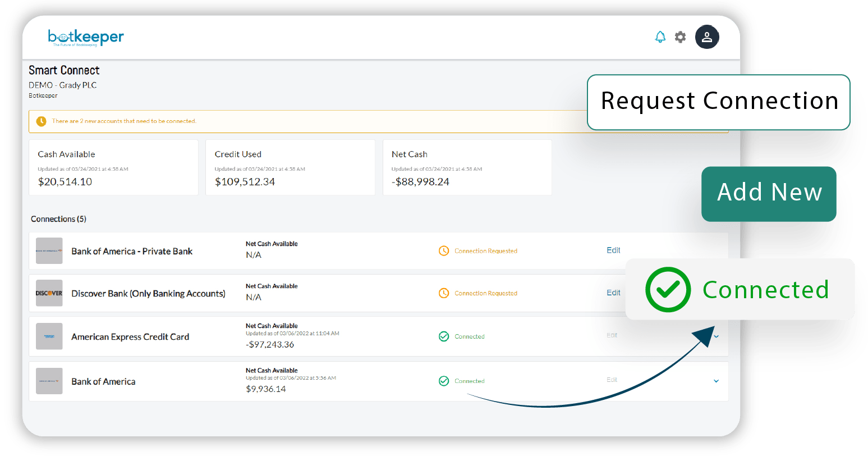This screenshot has height=465, width=868.
Task: Click the Smart Connect heading
Action: (x=64, y=70)
